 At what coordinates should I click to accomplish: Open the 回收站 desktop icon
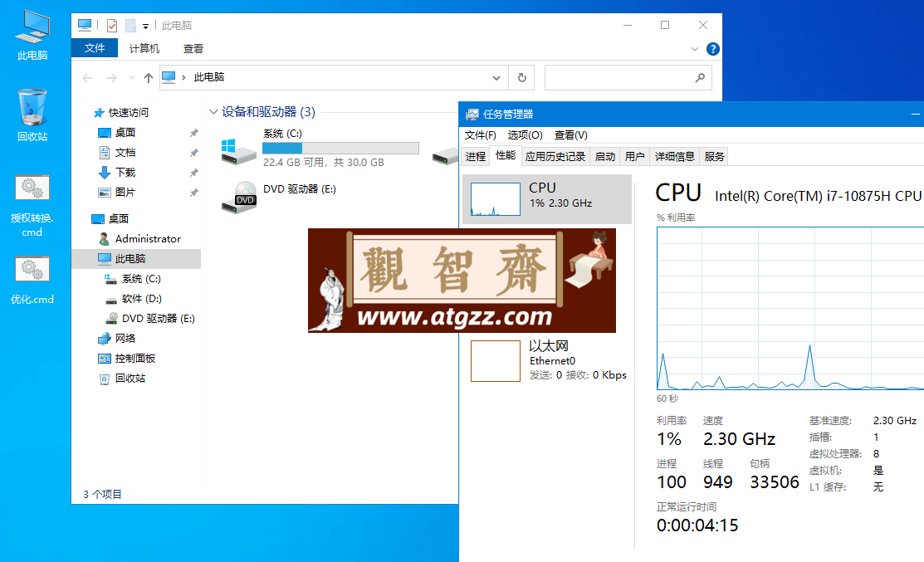(32, 115)
